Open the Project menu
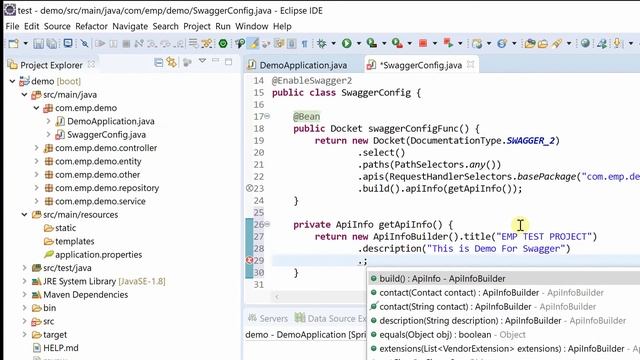 point(197,26)
